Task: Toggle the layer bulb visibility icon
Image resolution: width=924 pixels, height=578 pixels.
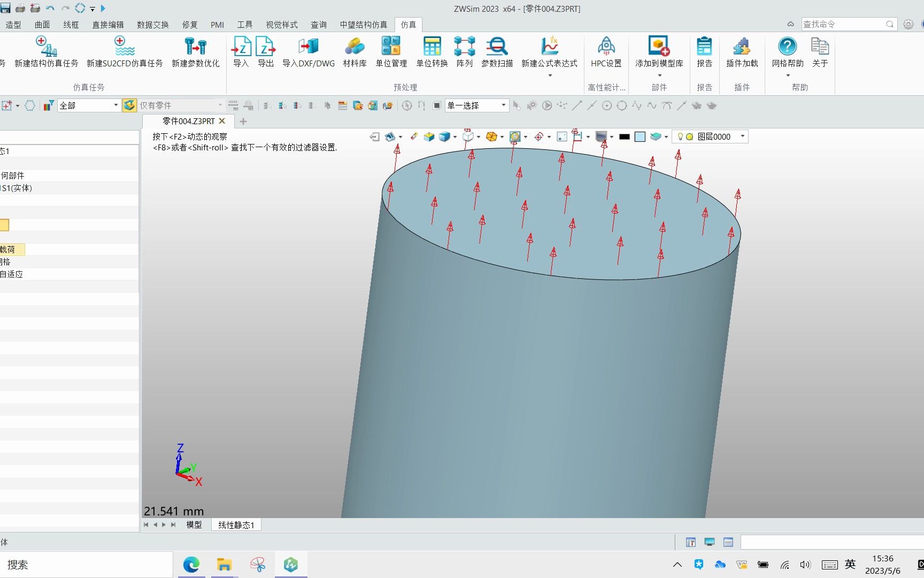Action: click(x=680, y=137)
